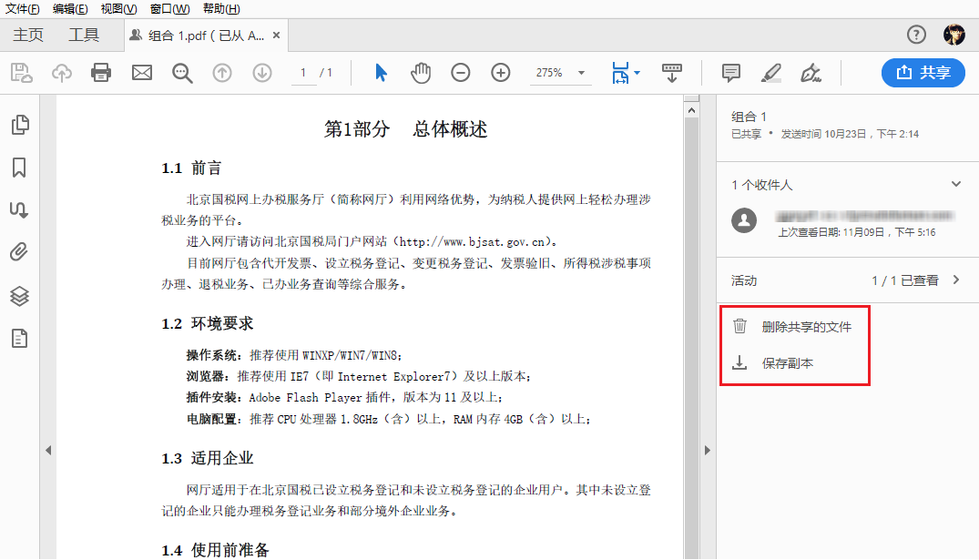Open zoom level 275% dropdown

(581, 73)
